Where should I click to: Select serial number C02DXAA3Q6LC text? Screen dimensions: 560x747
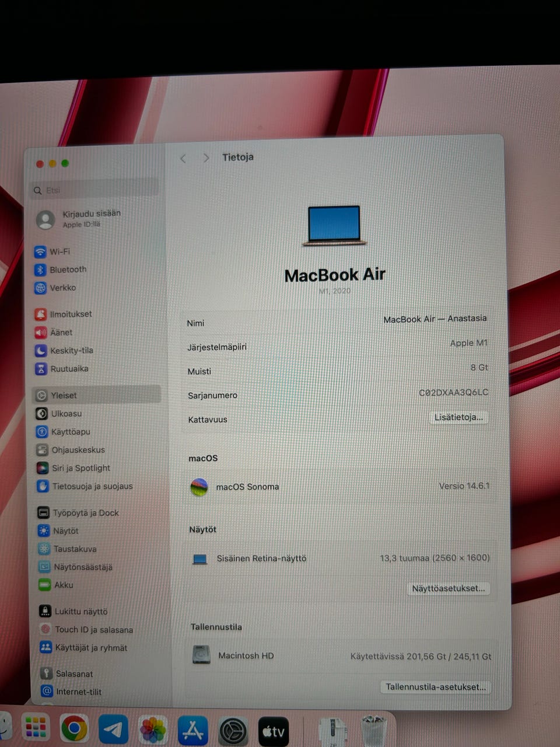(453, 392)
